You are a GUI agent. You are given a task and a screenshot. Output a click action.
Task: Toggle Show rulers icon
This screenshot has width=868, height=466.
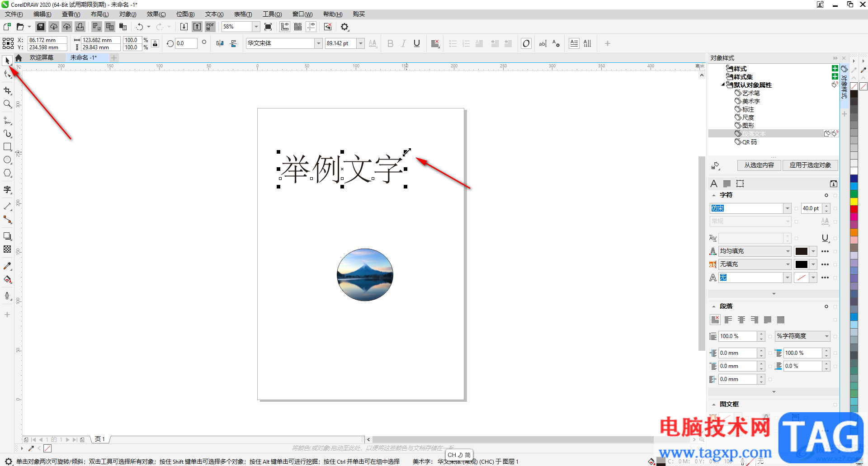coord(285,27)
